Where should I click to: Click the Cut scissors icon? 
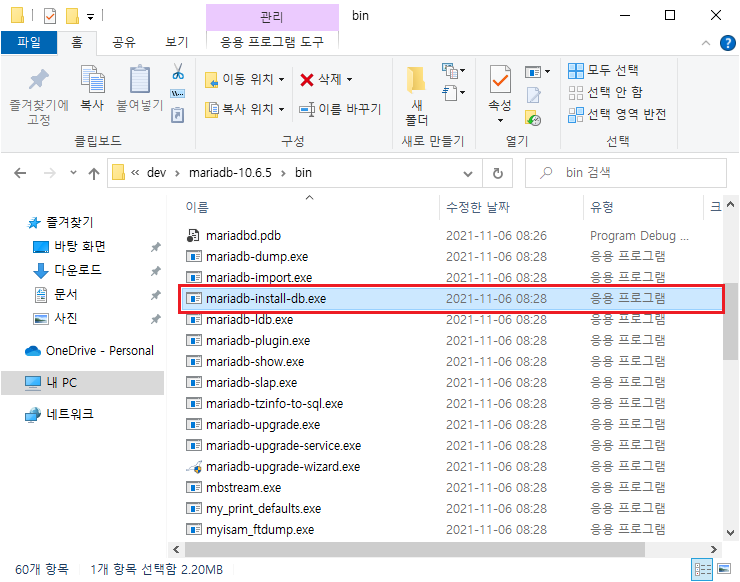click(x=178, y=71)
